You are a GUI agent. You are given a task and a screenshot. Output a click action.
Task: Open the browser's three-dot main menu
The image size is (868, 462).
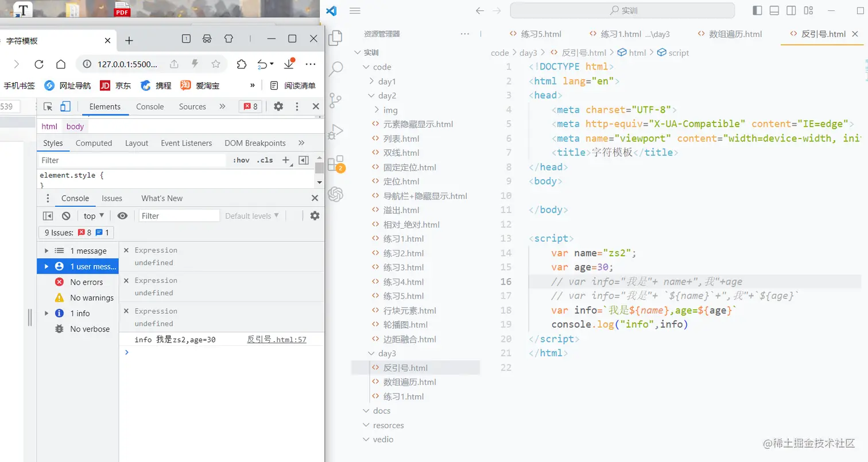[311, 64]
